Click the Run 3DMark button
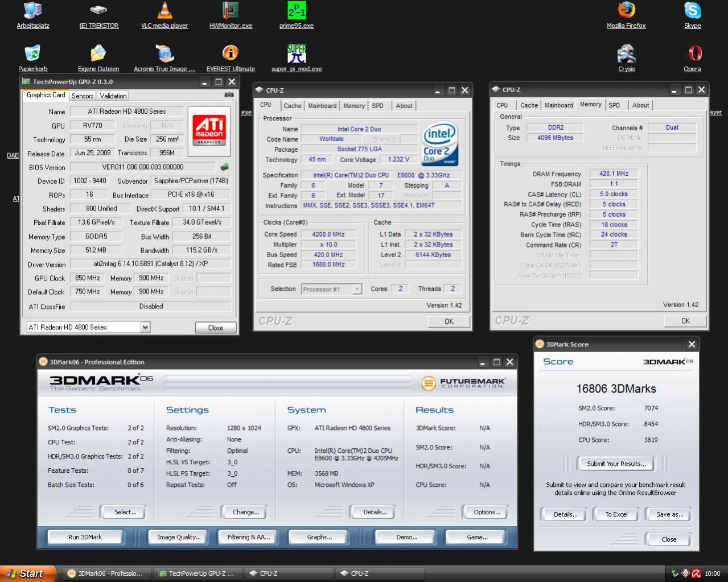Image resolution: width=728 pixels, height=582 pixels. click(x=85, y=537)
